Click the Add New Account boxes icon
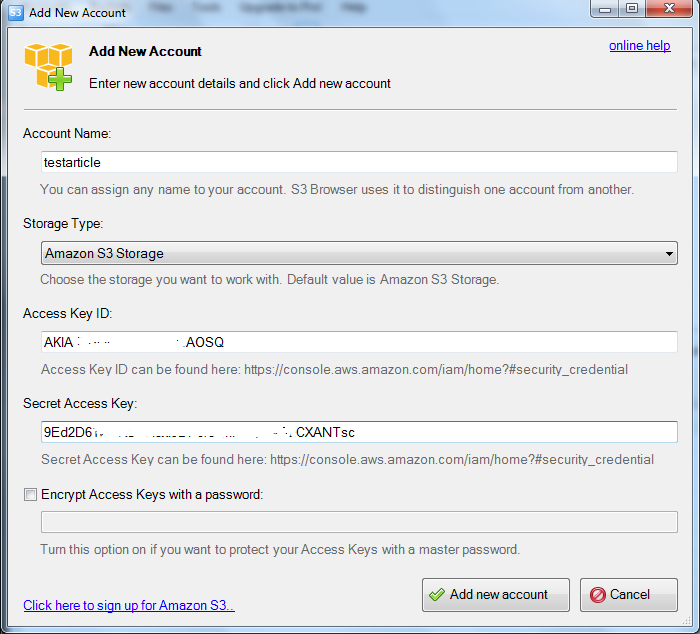The height and width of the screenshot is (634, 700). click(48, 67)
